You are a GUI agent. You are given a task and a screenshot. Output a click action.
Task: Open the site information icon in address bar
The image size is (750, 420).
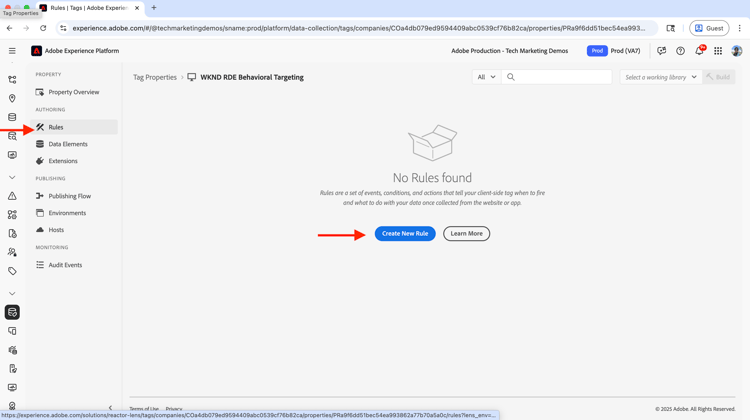coord(63,28)
